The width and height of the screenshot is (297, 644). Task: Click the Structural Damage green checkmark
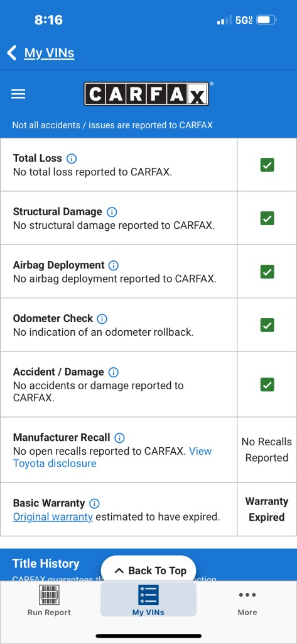pos(267,218)
